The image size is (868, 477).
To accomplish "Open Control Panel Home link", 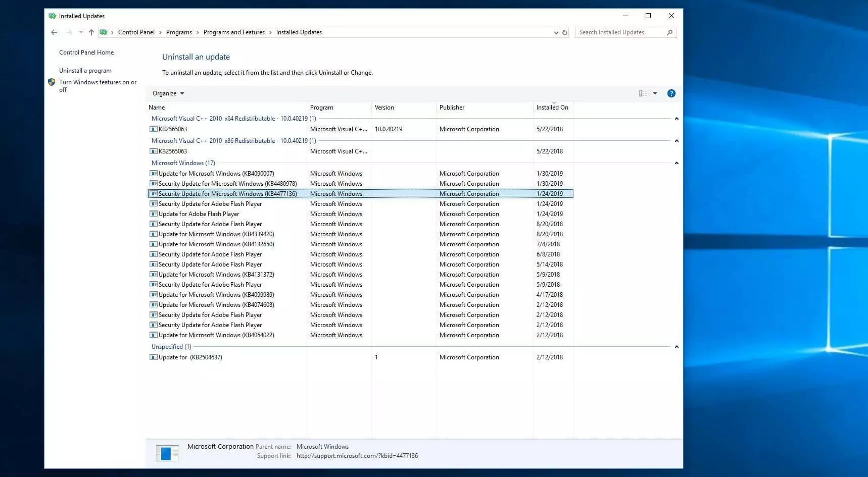I will [x=86, y=52].
